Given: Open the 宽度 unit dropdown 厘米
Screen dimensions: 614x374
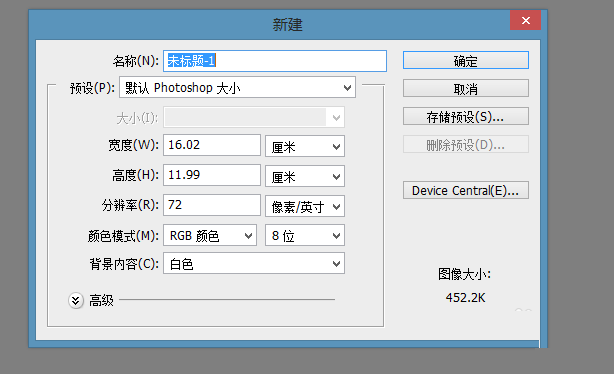Looking at the screenshot, I should (x=305, y=146).
